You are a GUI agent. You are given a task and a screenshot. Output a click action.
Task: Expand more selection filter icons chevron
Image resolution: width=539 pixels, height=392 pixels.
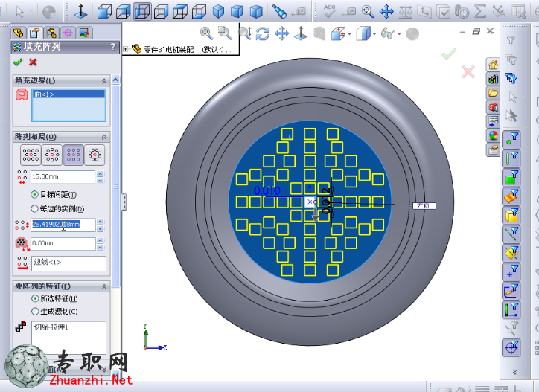514,372
